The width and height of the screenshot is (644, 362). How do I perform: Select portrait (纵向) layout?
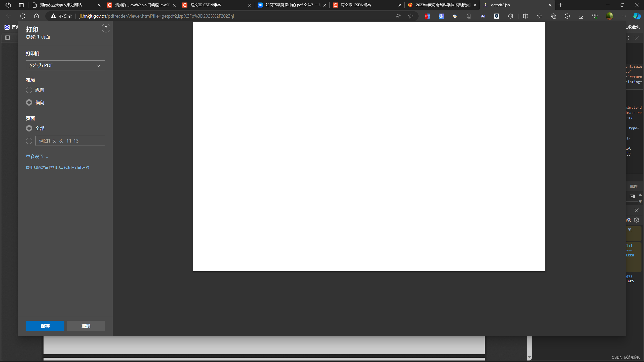click(29, 90)
